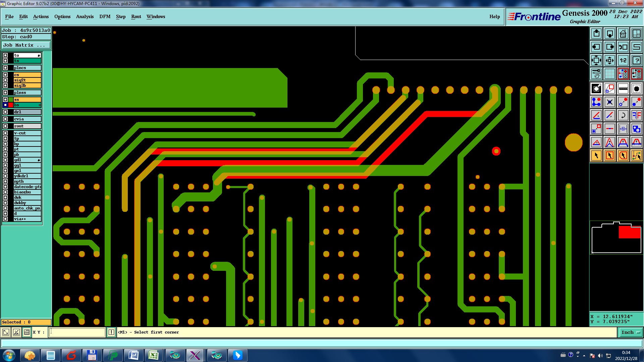
Task: Toggle the rout layer checkbox
Action: (x=5, y=126)
